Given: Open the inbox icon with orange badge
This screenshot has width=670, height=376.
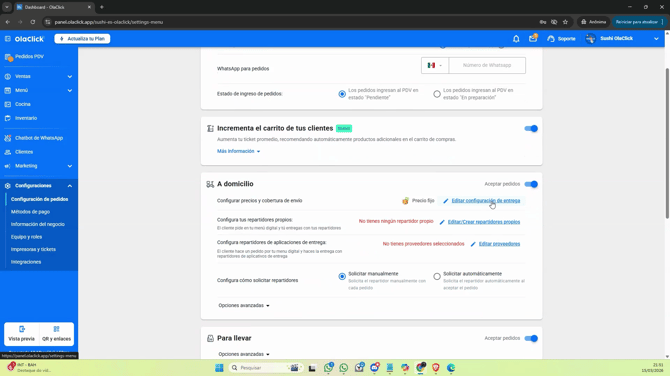Looking at the screenshot, I should click(x=533, y=38).
